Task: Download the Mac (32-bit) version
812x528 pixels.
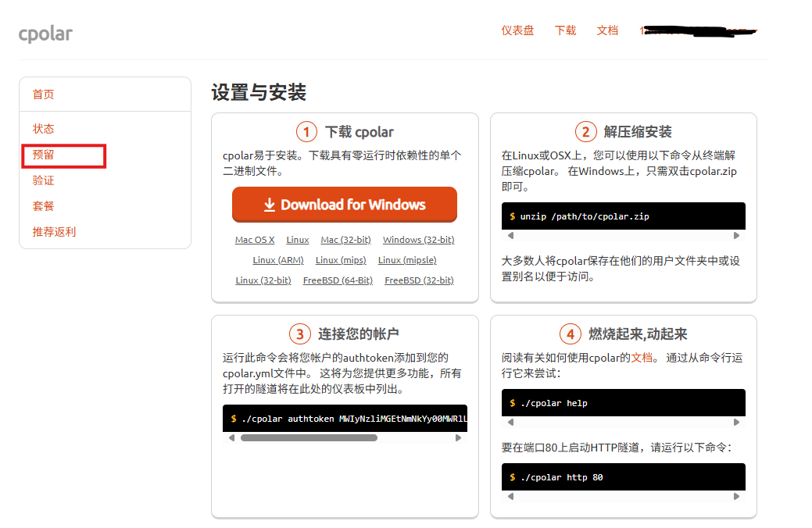Action: (x=346, y=240)
